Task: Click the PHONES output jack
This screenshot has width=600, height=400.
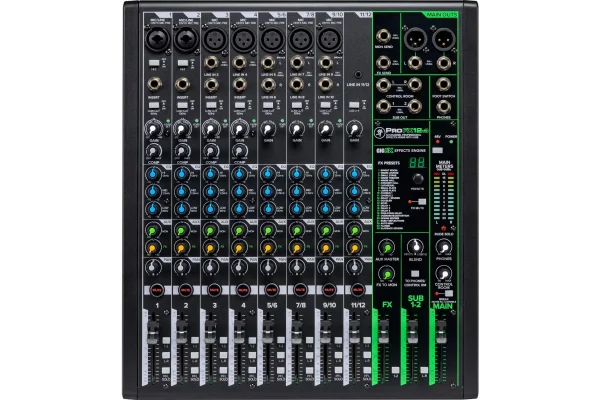Action: click(x=443, y=106)
